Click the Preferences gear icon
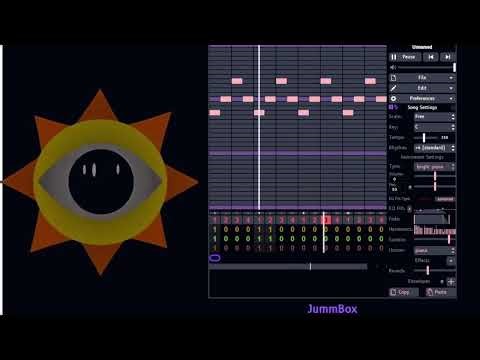The width and height of the screenshot is (480, 360). 393,98
